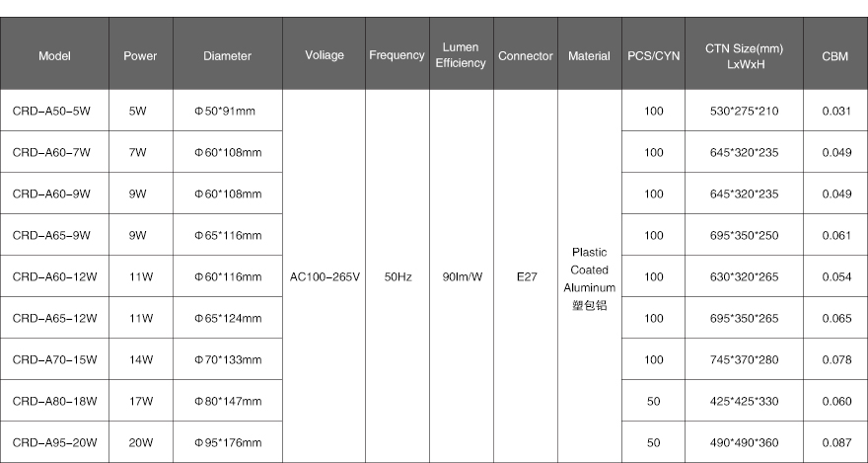Click the PCS/CYN column header
The height and width of the screenshot is (463, 868).
coord(653,53)
